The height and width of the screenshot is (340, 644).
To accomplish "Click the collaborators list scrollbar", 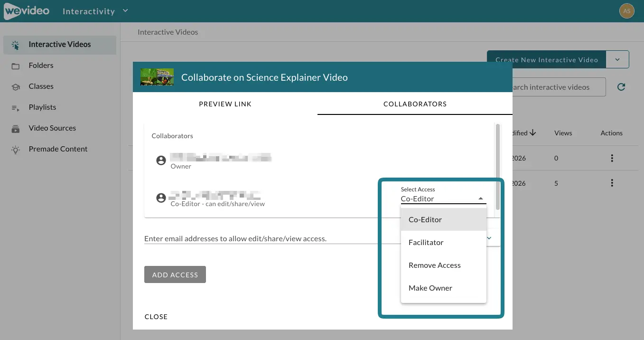I will [497, 167].
